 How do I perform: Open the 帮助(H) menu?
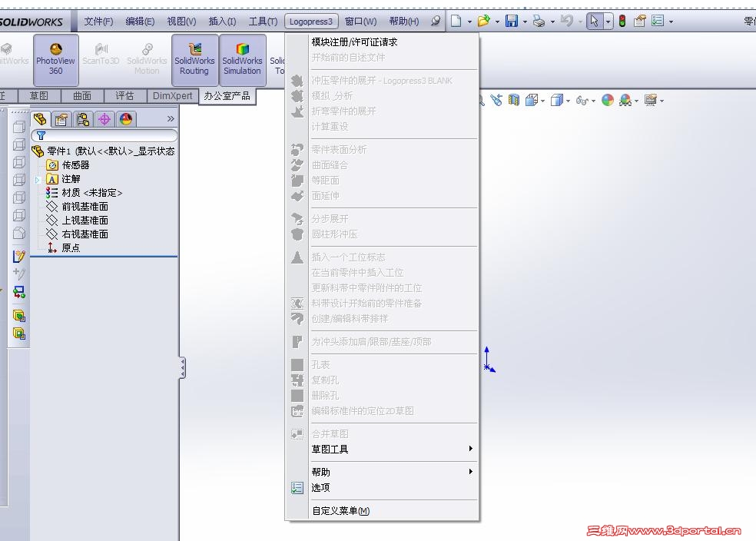(404, 22)
